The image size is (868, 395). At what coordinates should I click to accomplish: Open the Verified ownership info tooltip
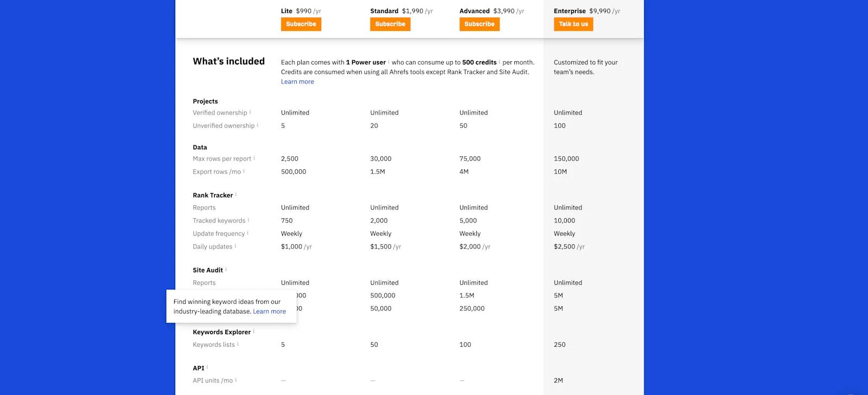coord(250,111)
